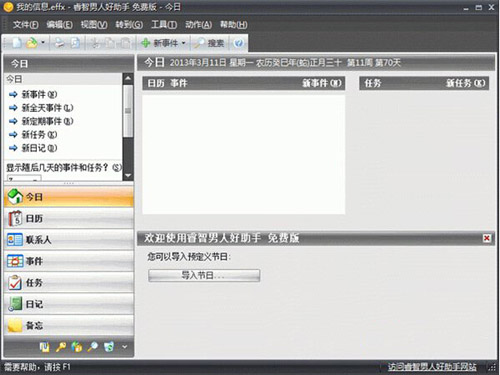Click the left pane scrollbar down arrow
The image size is (500, 375).
point(128,175)
